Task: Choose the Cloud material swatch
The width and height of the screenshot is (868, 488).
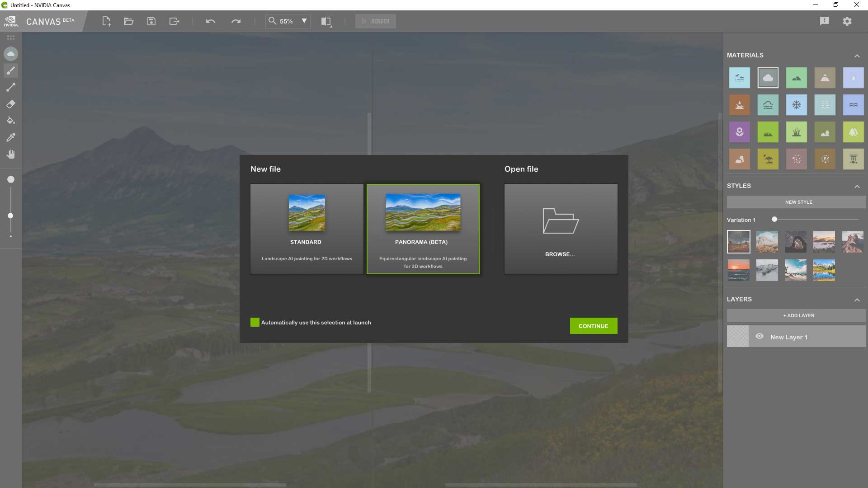Action: click(768, 78)
